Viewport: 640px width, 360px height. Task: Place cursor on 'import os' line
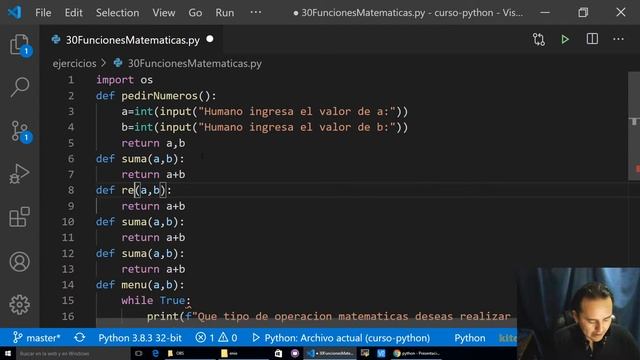tap(124, 80)
